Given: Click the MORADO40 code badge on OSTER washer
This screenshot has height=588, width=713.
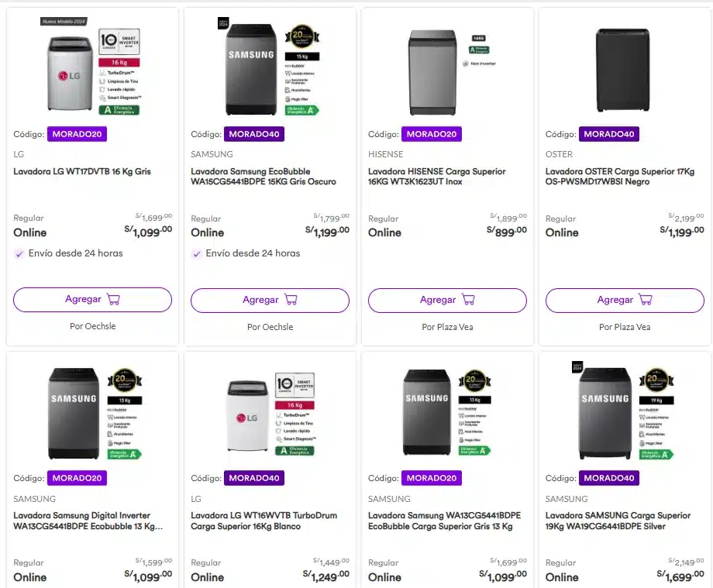Looking at the screenshot, I should click(x=608, y=134).
